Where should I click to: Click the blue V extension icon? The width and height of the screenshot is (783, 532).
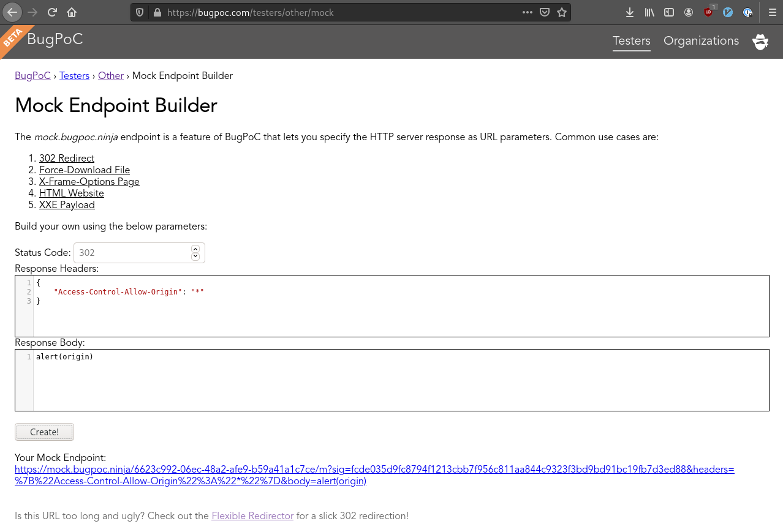click(x=728, y=12)
